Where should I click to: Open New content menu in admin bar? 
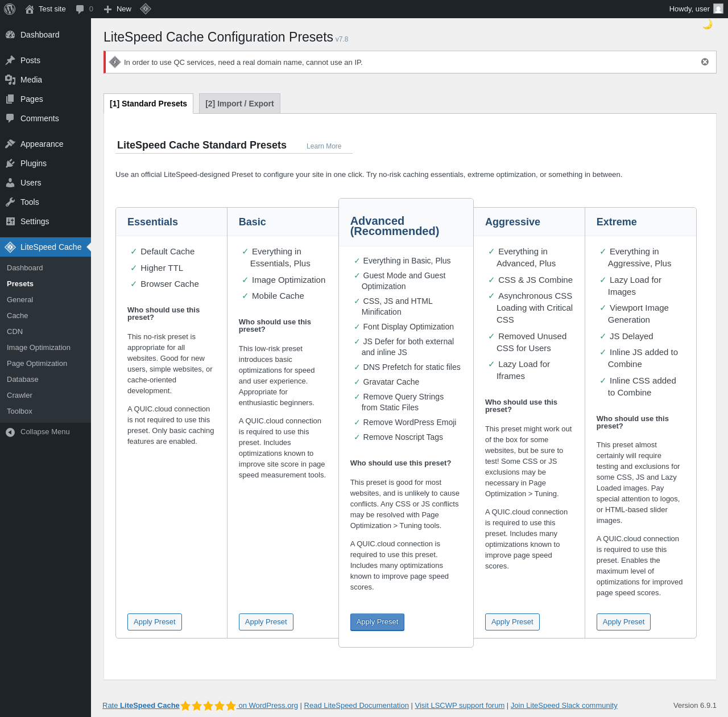tap(117, 9)
